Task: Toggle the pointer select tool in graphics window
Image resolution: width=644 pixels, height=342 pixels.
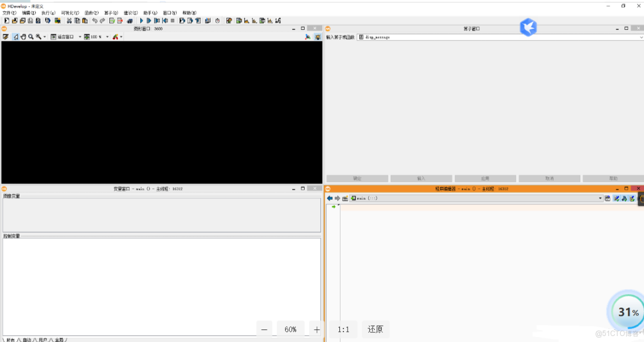Action: click(x=16, y=37)
